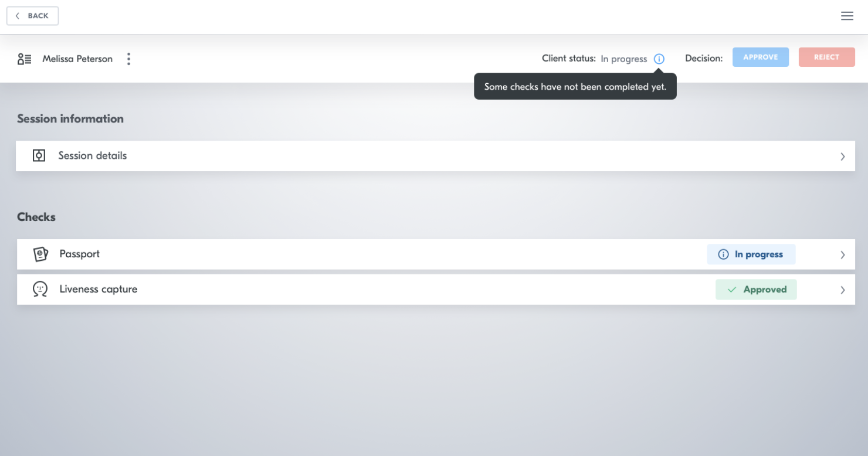Expand the Passport check chevron
Screen dimensions: 868x456
coord(843,255)
